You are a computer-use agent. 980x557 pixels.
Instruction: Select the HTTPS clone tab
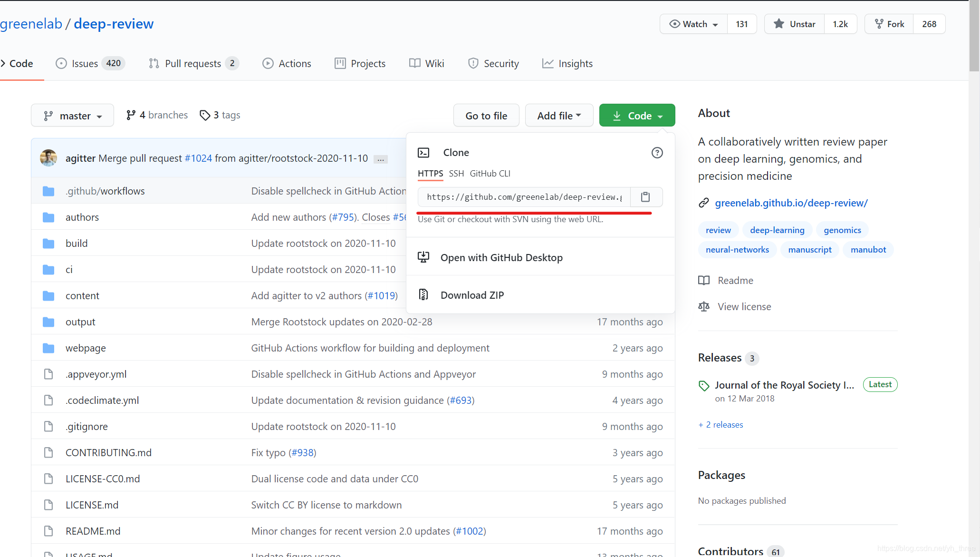[x=430, y=174]
